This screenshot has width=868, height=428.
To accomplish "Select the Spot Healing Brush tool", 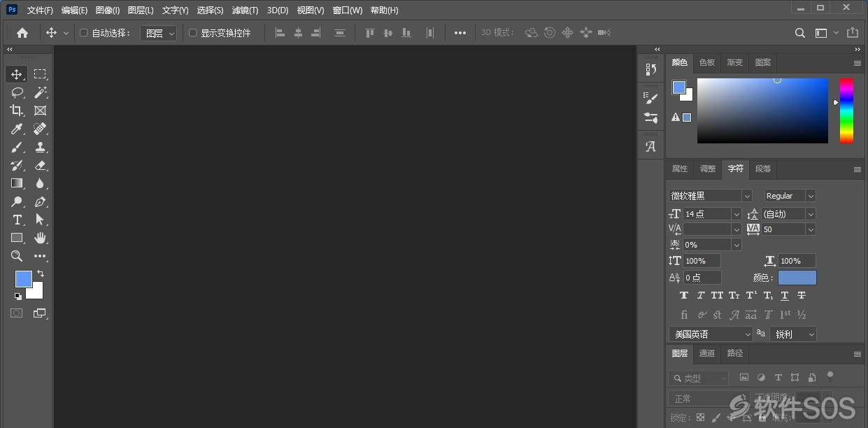I will pyautogui.click(x=41, y=129).
